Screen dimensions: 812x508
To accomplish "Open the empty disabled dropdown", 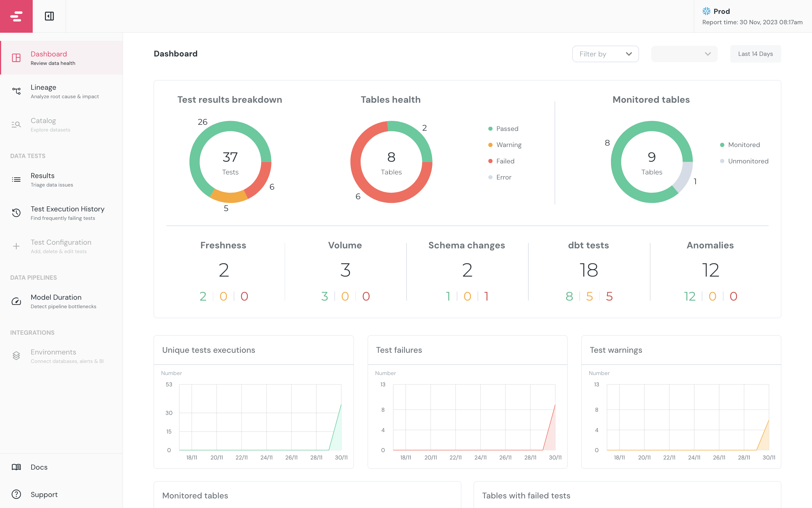I will coord(684,54).
